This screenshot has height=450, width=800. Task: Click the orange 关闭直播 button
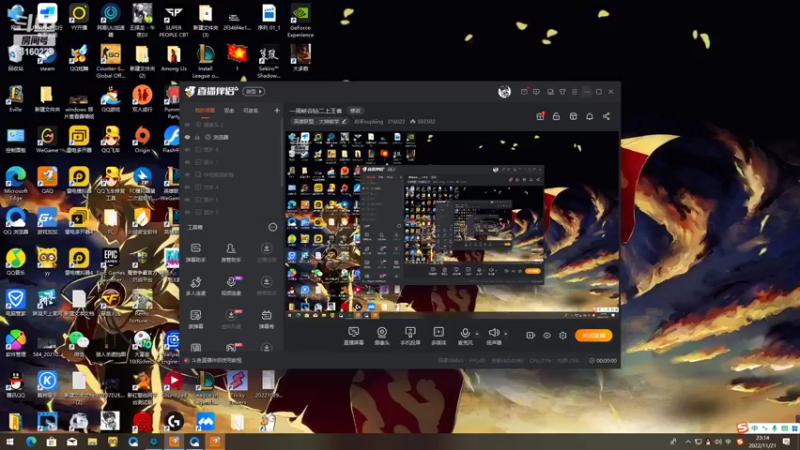593,335
